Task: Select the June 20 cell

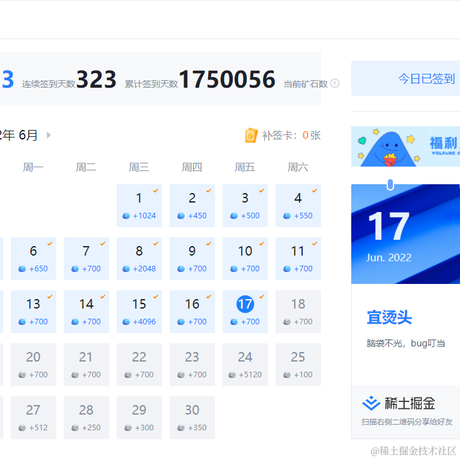Action: [x=33, y=365]
